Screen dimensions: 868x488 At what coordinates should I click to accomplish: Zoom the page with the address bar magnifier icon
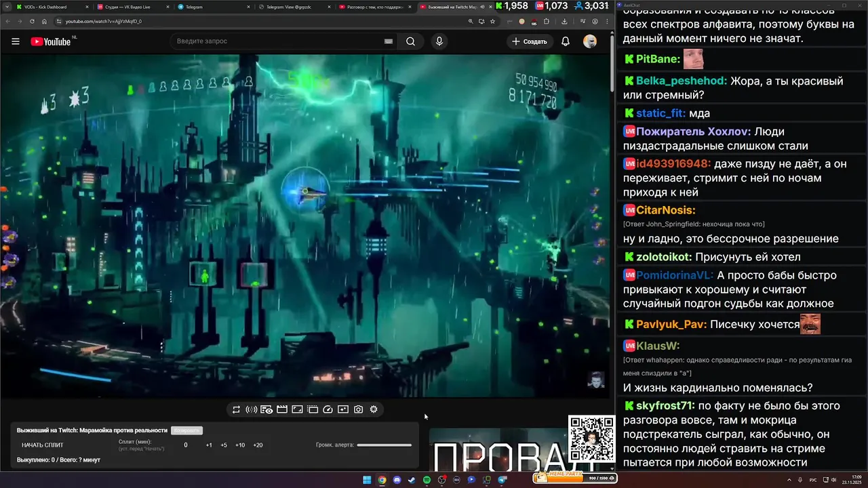(471, 21)
